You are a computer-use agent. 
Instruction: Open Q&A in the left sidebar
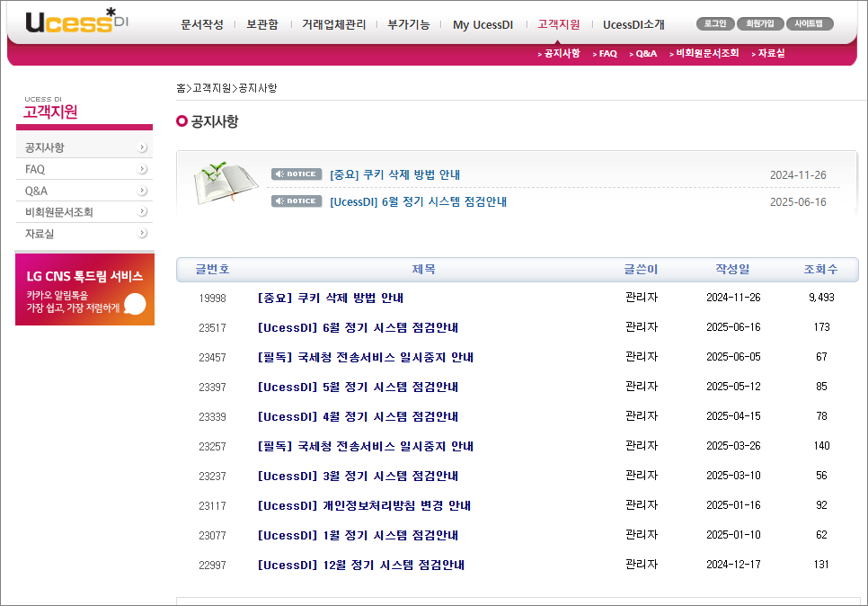click(84, 191)
